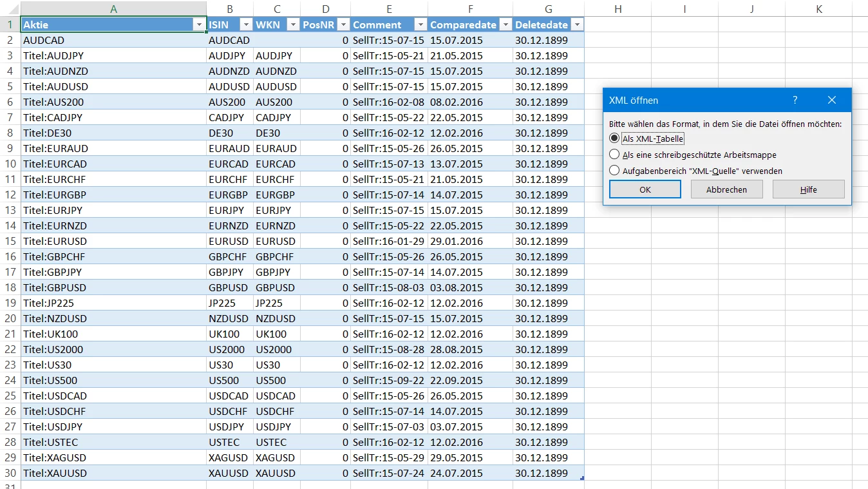Click the 'Aktie' header cell text
Screen dimensions: 868x489
36,25
